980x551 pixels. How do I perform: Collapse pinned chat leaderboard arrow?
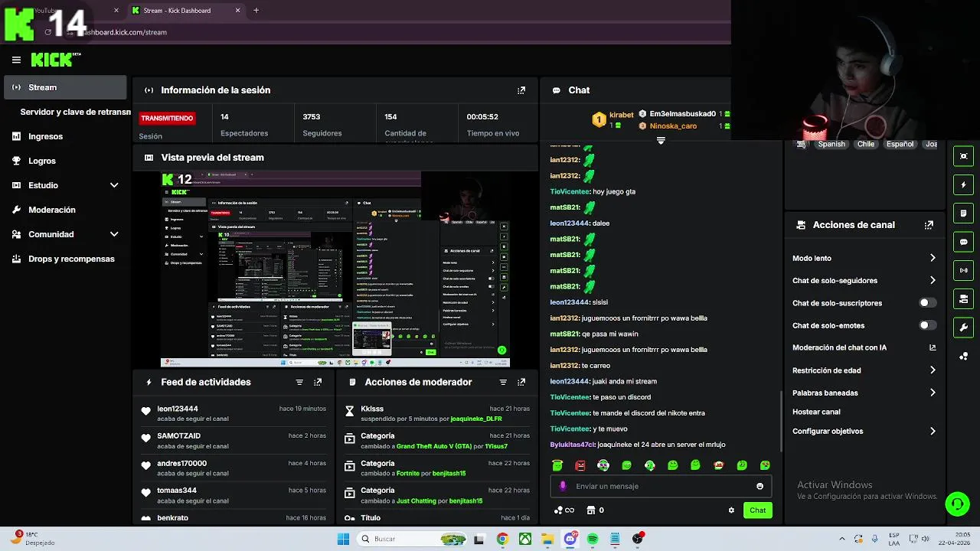(661, 141)
